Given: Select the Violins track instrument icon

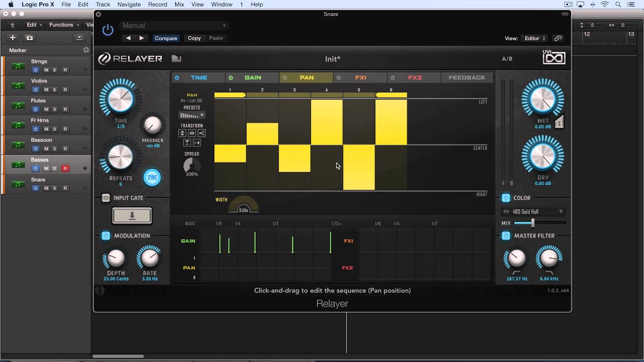Looking at the screenshot, I should (18, 85).
